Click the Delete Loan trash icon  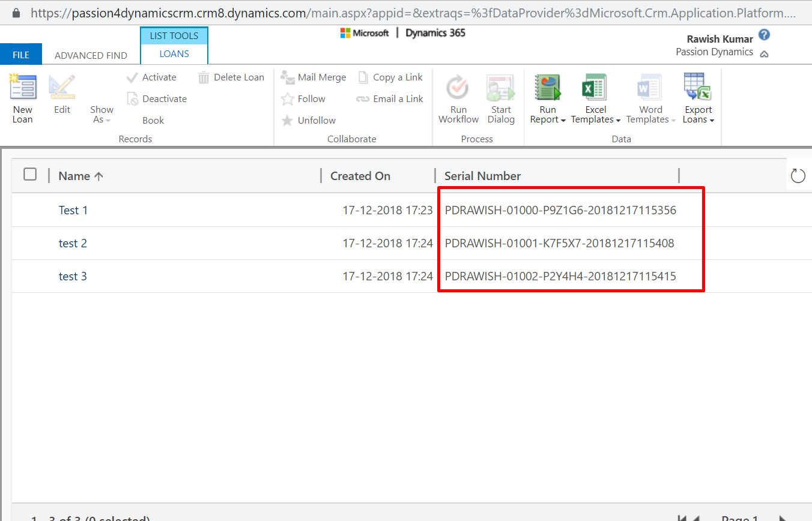pos(204,77)
